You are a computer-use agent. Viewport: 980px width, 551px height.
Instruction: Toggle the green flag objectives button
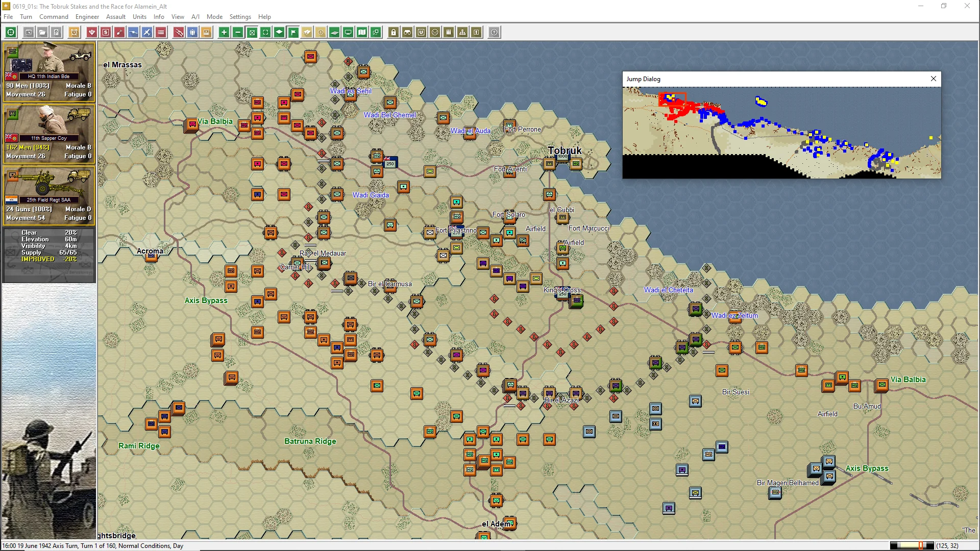pyautogui.click(x=293, y=32)
